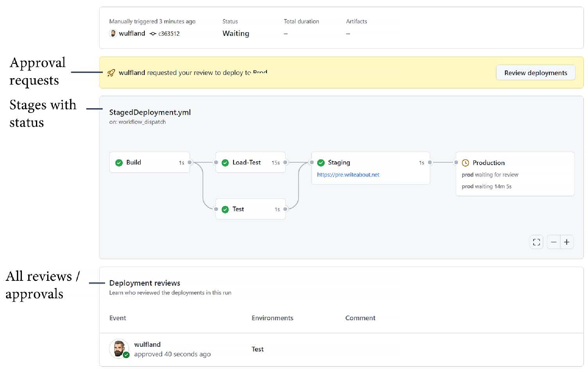The width and height of the screenshot is (588, 374).
Task: Open wulfland profile in run summary
Action: [132, 33]
